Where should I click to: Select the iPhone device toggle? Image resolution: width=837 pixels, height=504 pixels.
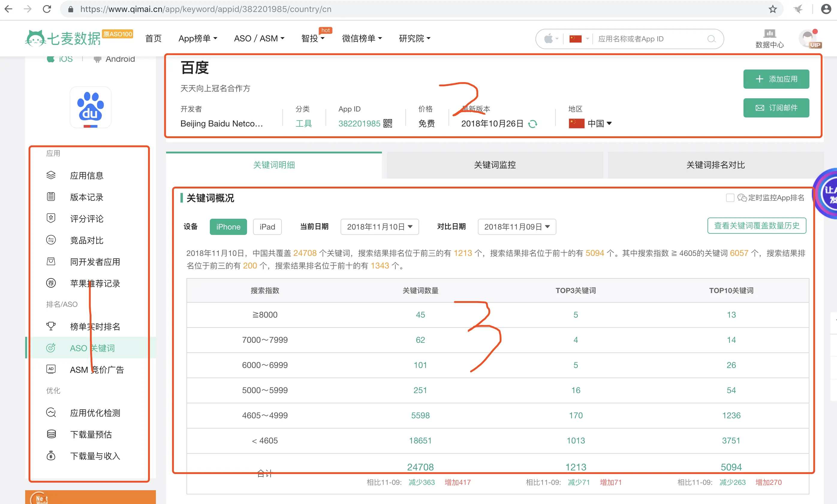coord(228,227)
